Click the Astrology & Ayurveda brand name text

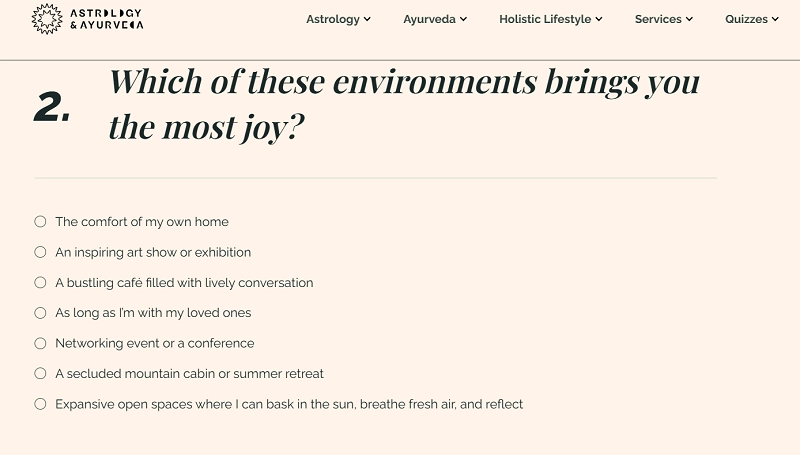pos(106,19)
